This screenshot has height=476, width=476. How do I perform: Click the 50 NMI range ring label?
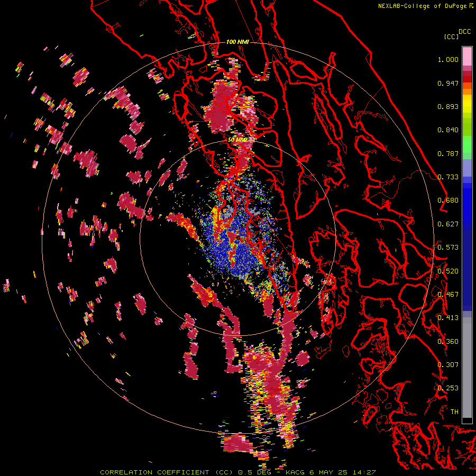237,140
